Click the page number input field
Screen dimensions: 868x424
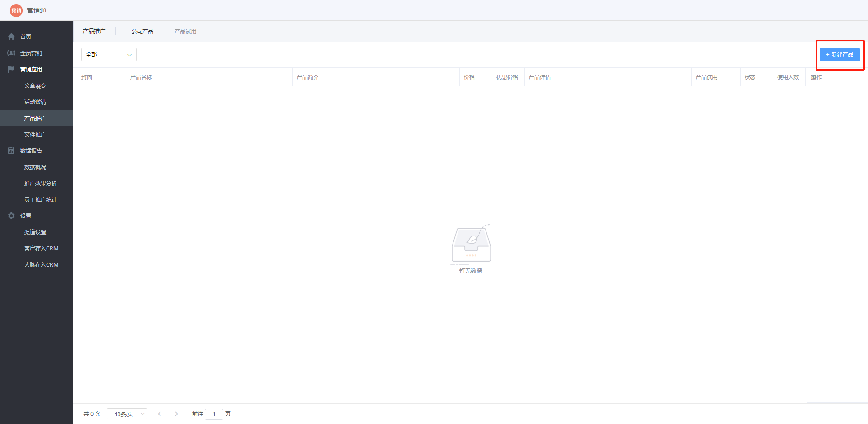click(x=214, y=414)
